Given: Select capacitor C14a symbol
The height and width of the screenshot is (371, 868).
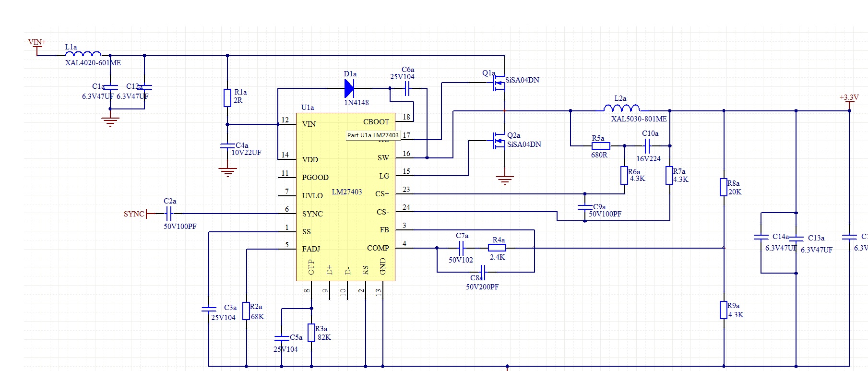Looking at the screenshot, I should (761, 237).
